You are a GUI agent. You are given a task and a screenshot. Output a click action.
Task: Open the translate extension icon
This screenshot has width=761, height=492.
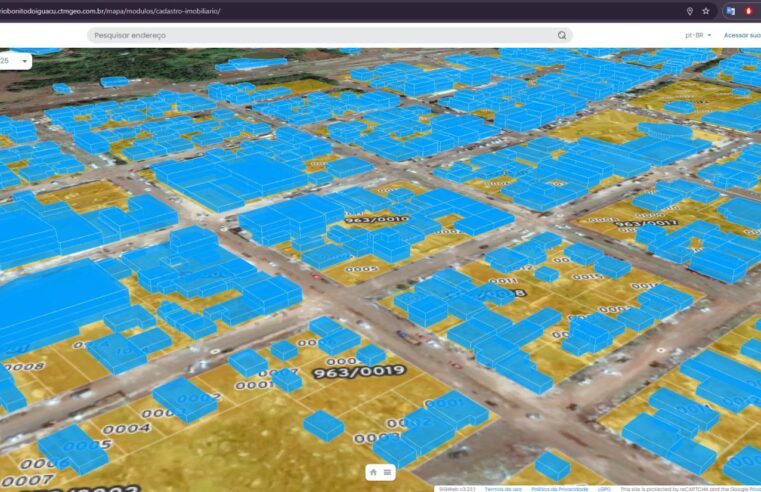[x=731, y=11]
